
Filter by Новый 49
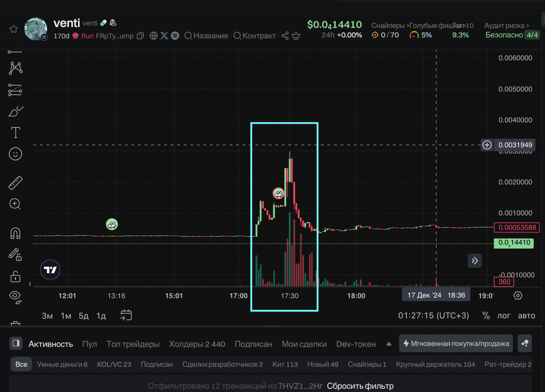pos(323,364)
